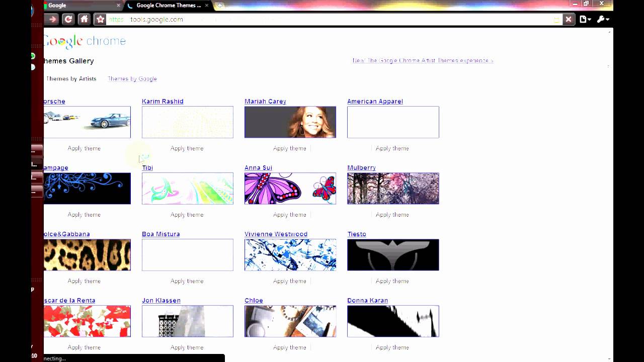Open the Boa Mistura theme link
Screen dimensions: 644x362
[160, 234]
